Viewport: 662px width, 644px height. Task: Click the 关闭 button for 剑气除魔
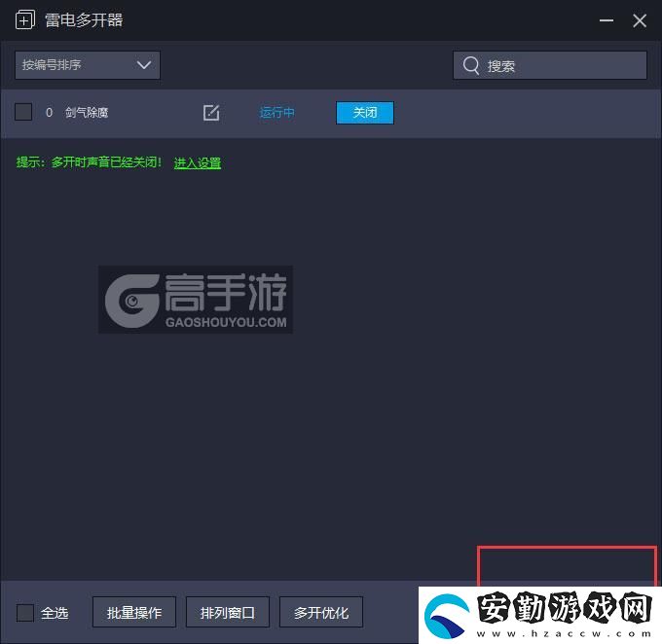pyautogui.click(x=365, y=113)
